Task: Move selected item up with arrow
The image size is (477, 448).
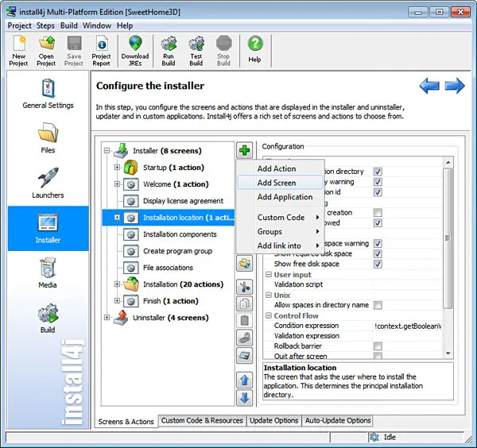Action: click(x=244, y=380)
